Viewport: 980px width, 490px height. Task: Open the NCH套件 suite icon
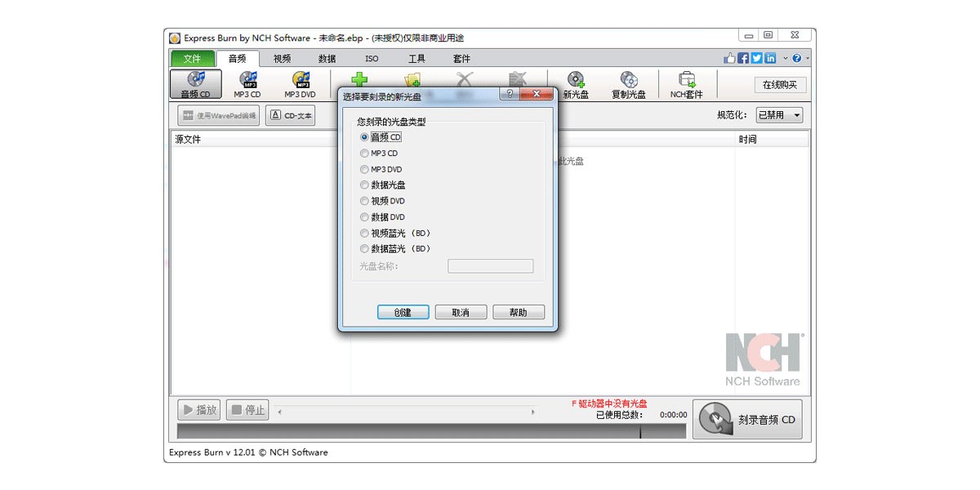click(x=687, y=84)
